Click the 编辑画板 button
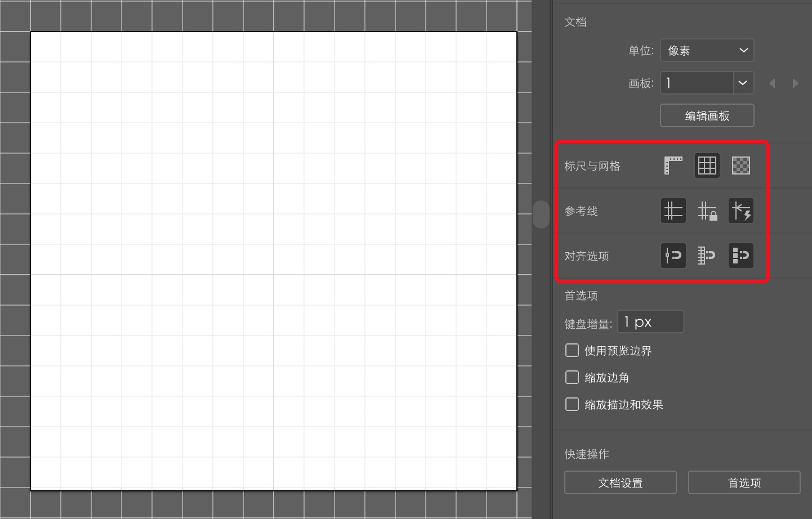Screen dimensions: 812x519 pos(707,115)
